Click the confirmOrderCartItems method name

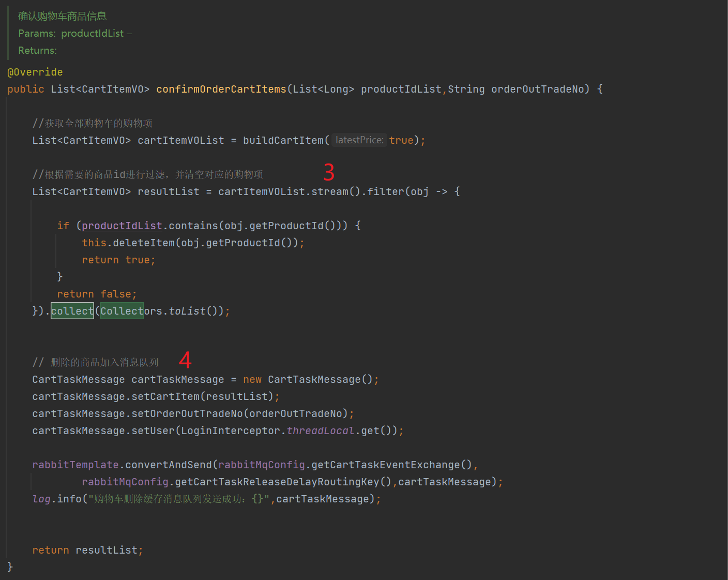tap(221, 89)
